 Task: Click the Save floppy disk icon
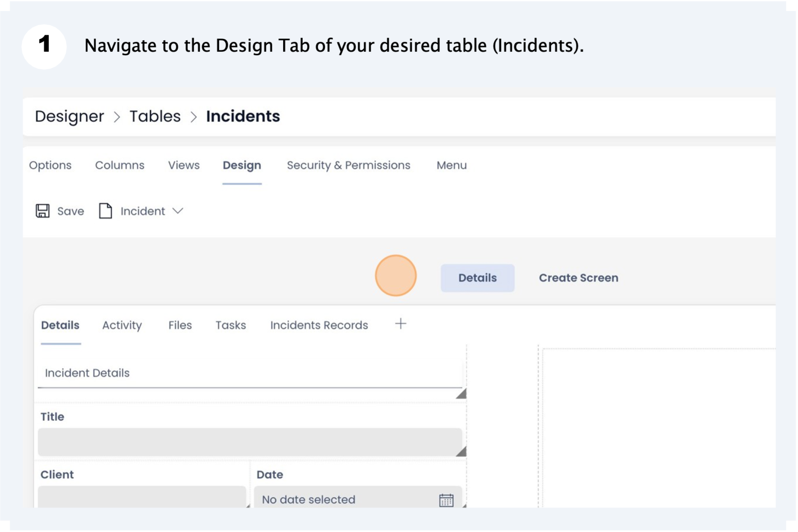coord(42,211)
